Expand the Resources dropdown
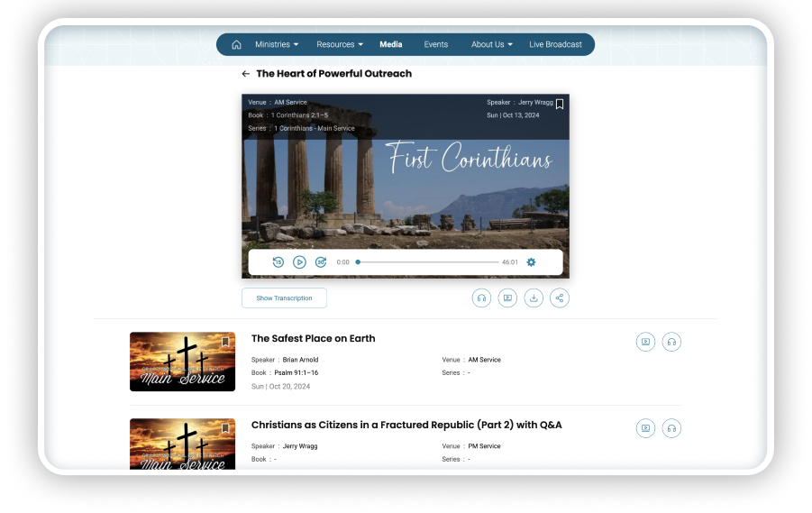 tap(340, 44)
